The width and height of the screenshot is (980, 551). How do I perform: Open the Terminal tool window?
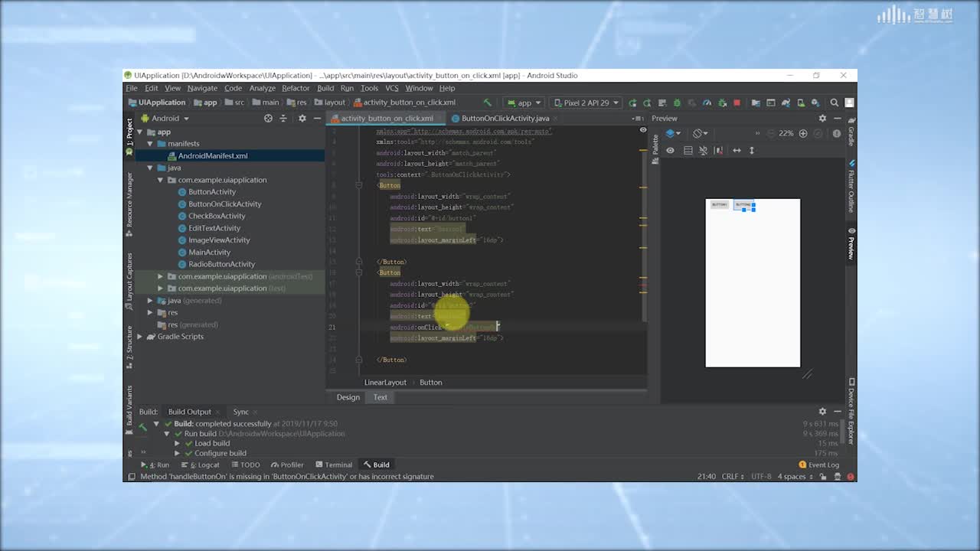pos(333,465)
